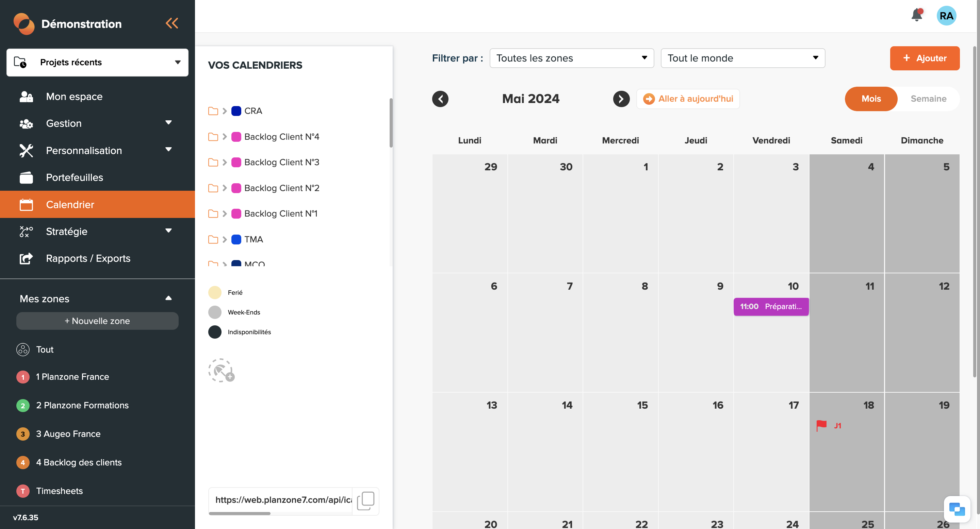The image size is (980, 529).
Task: Click + Nouvelle zone button
Action: pyautogui.click(x=97, y=321)
